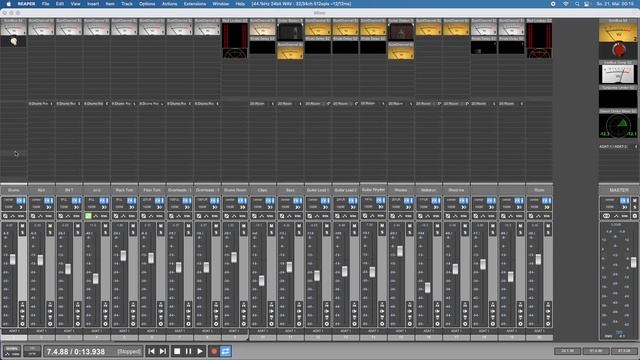
Task: Open the Actions menu
Action: click(169, 4)
